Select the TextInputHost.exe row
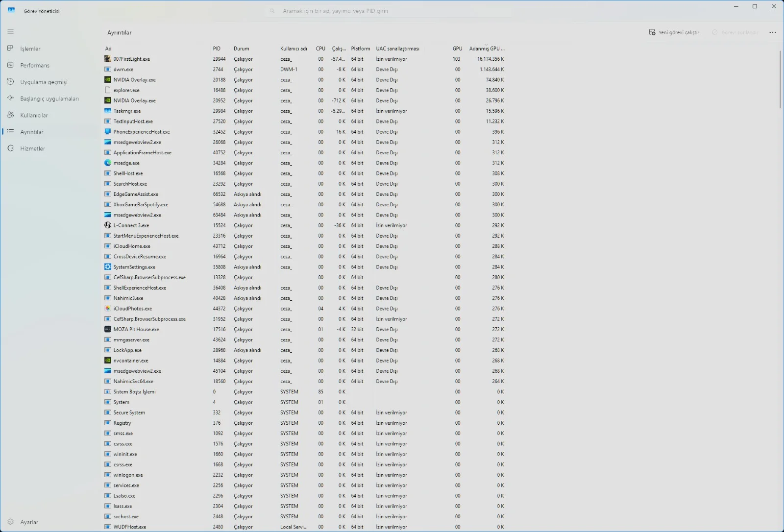Image resolution: width=784 pixels, height=532 pixels. coord(305,121)
